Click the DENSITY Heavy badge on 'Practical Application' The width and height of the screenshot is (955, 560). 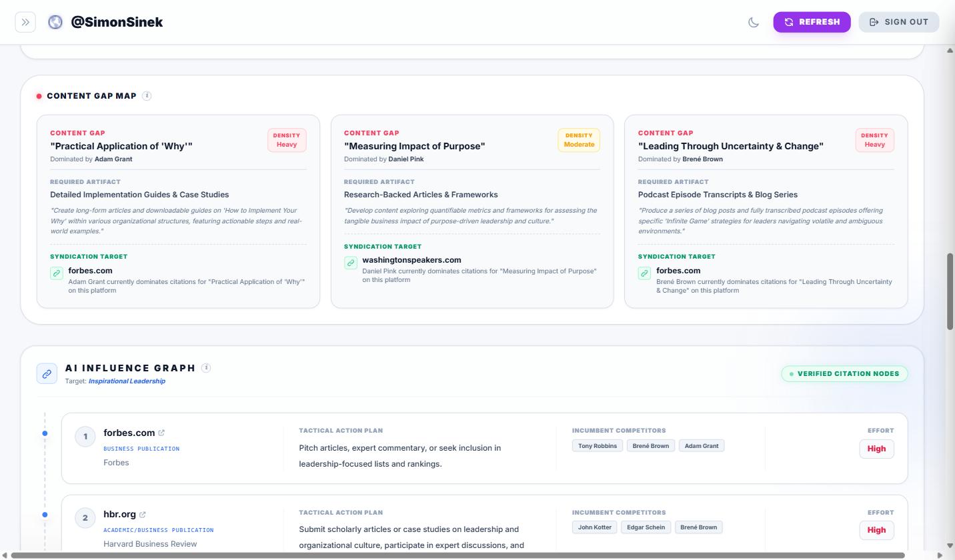[x=286, y=140]
